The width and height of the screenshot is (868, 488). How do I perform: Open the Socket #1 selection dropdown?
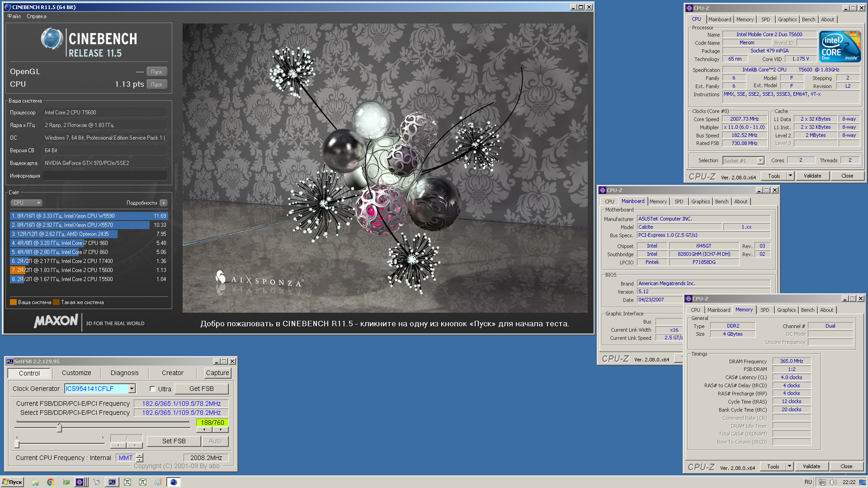[x=760, y=161]
